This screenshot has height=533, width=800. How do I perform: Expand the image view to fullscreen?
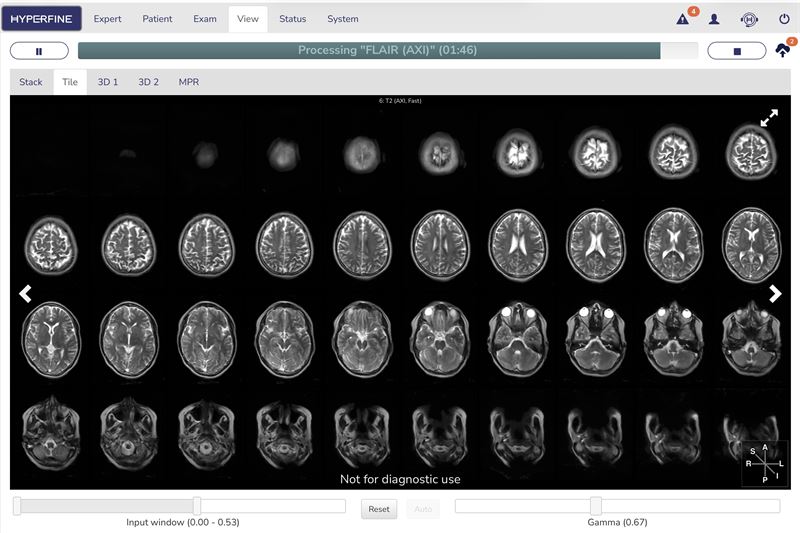769,118
